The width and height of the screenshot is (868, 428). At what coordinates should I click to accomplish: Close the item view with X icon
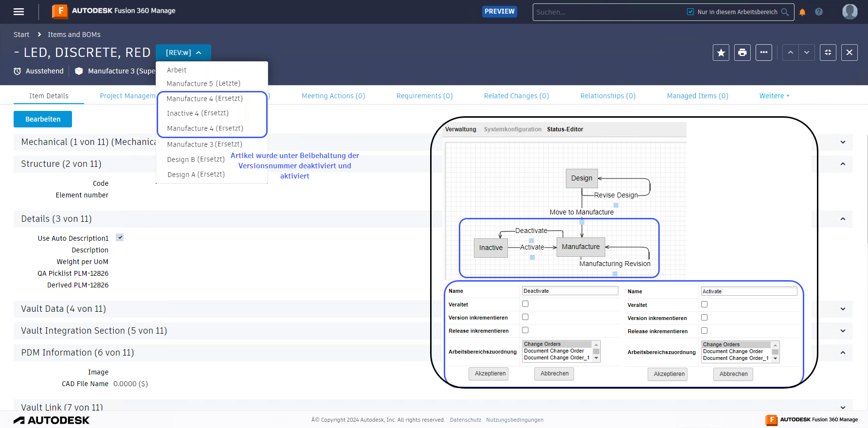coord(850,53)
